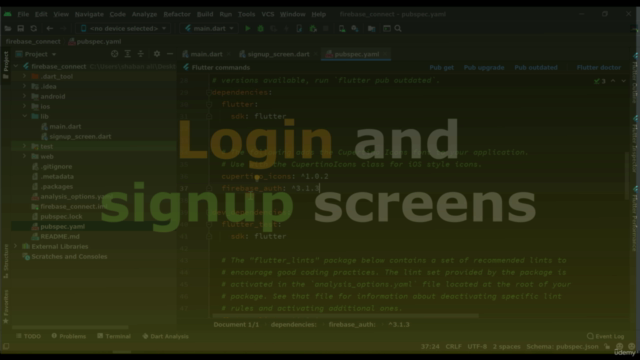Viewport: 640px width, 360px height.
Task: Open the TODO tool window
Action: click(x=28, y=336)
